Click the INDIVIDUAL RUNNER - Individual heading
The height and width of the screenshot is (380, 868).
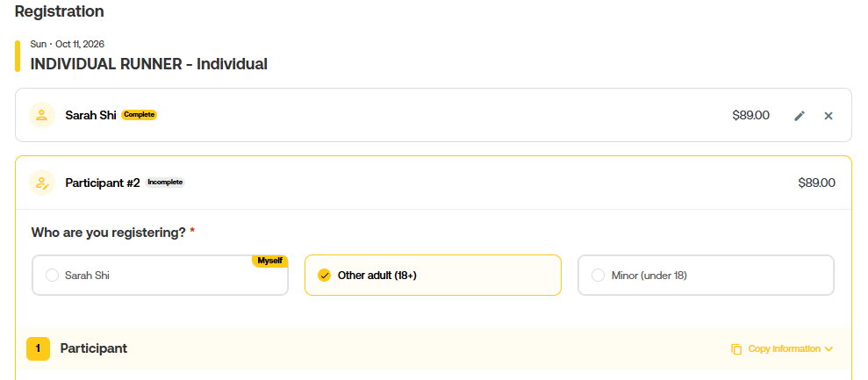pos(149,64)
